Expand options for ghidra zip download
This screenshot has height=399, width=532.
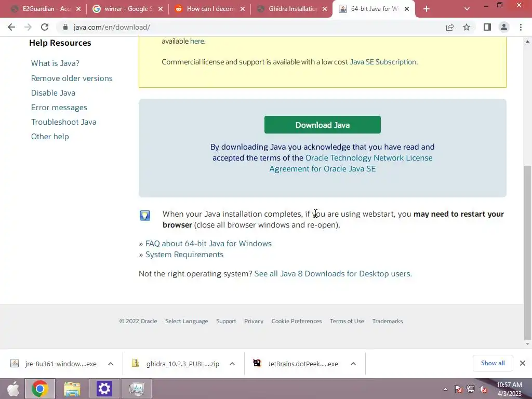232,364
